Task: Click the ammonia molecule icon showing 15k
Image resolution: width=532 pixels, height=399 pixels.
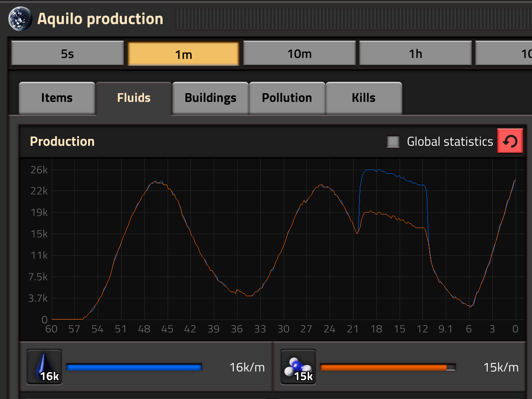Action: tap(298, 367)
